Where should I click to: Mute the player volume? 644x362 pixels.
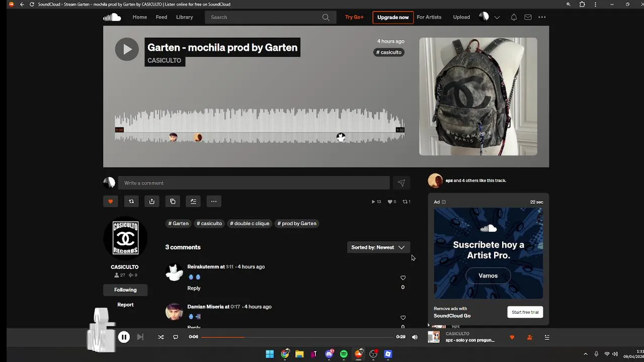point(415,337)
